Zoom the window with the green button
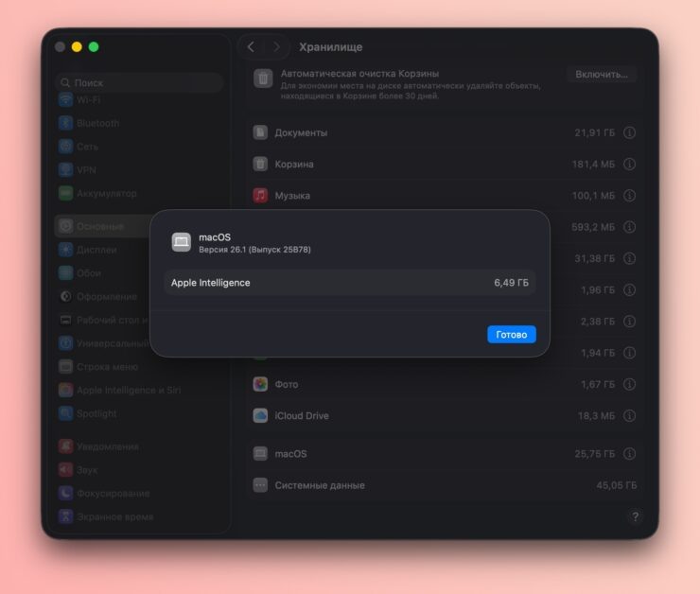This screenshot has width=700, height=594. pos(94,47)
